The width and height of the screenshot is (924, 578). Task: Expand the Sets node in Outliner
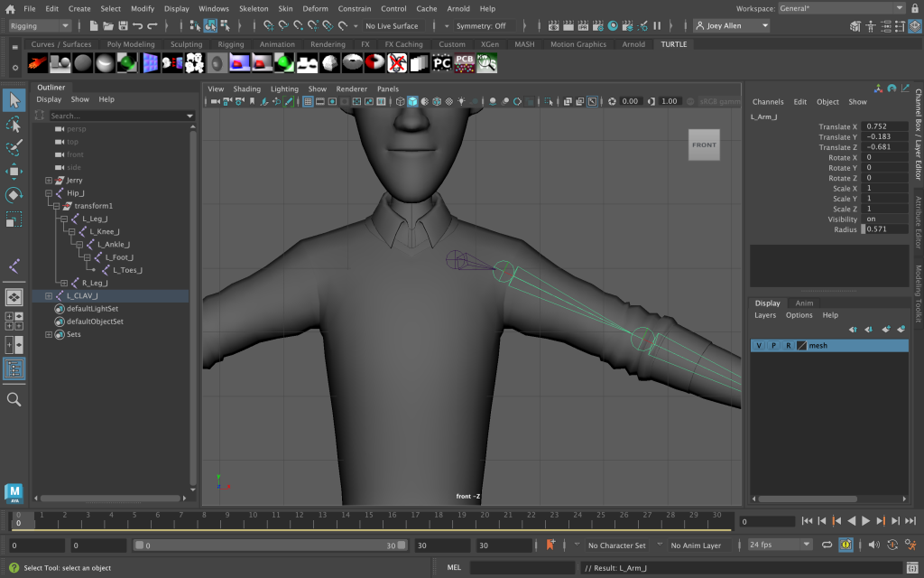[x=49, y=334]
